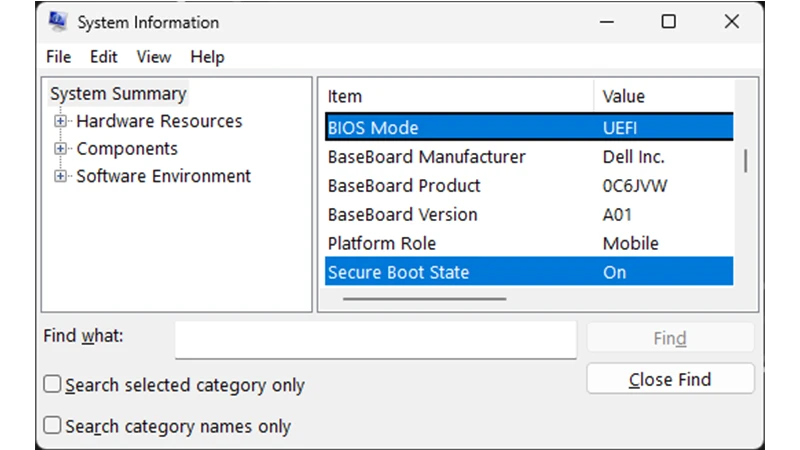Viewport: 800px width, 450px height.
Task: Select System Summary in the tree
Action: (118, 94)
